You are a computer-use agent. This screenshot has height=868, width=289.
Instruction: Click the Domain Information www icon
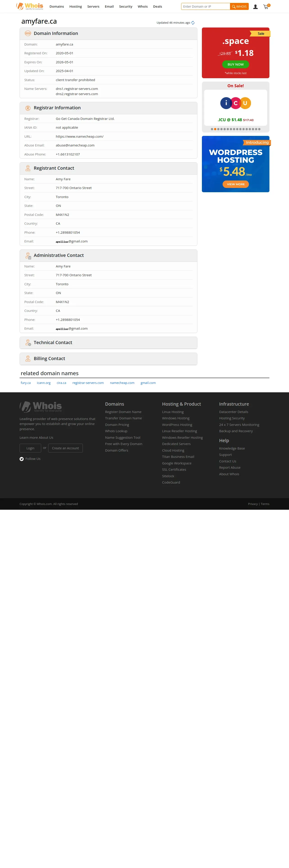[28, 33]
